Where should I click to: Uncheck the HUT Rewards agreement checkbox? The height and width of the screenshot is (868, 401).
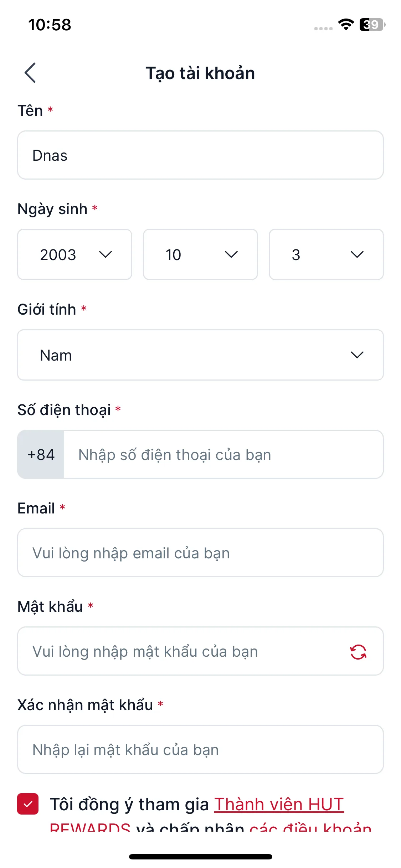28,804
